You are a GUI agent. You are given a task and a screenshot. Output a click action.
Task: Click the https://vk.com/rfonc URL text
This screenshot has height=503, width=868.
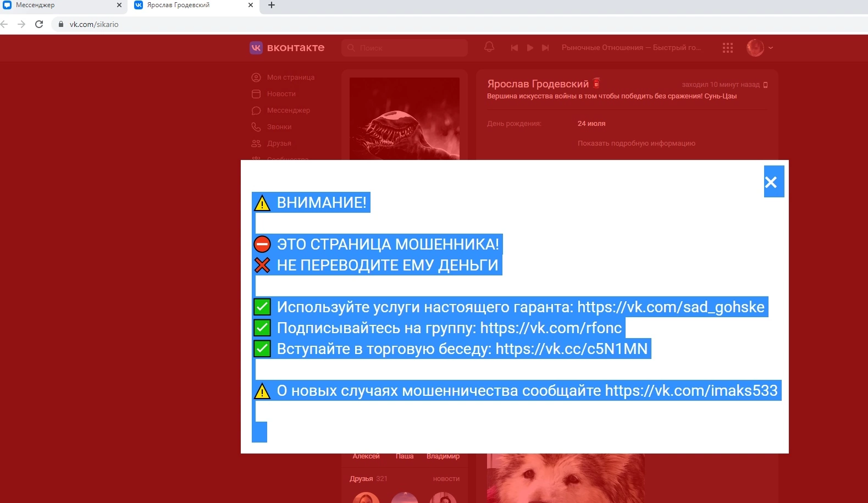pyautogui.click(x=551, y=328)
